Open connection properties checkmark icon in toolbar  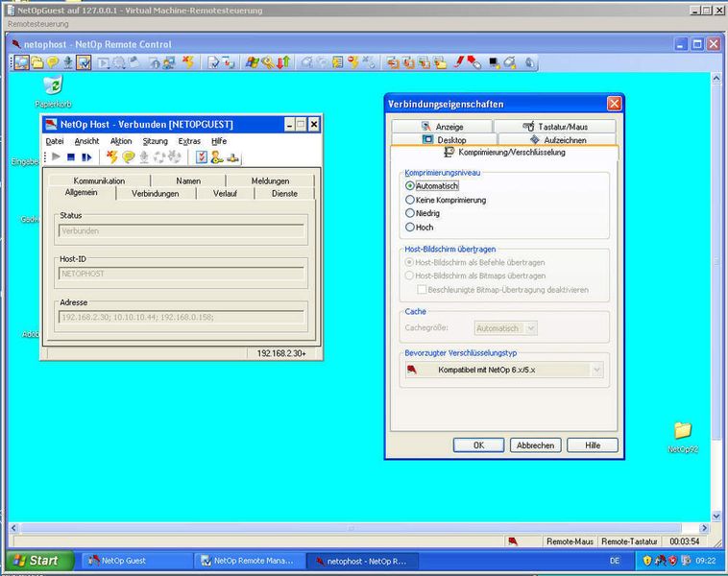84,62
